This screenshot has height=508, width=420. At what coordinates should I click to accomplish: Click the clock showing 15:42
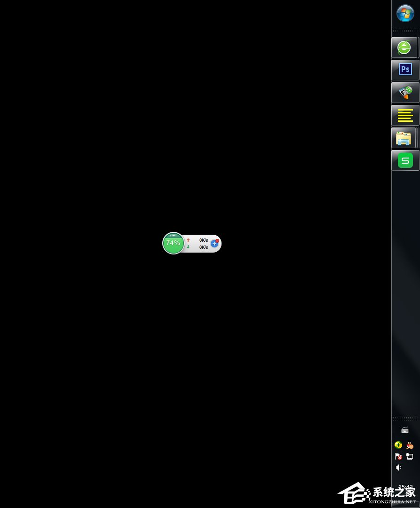[x=405, y=487]
